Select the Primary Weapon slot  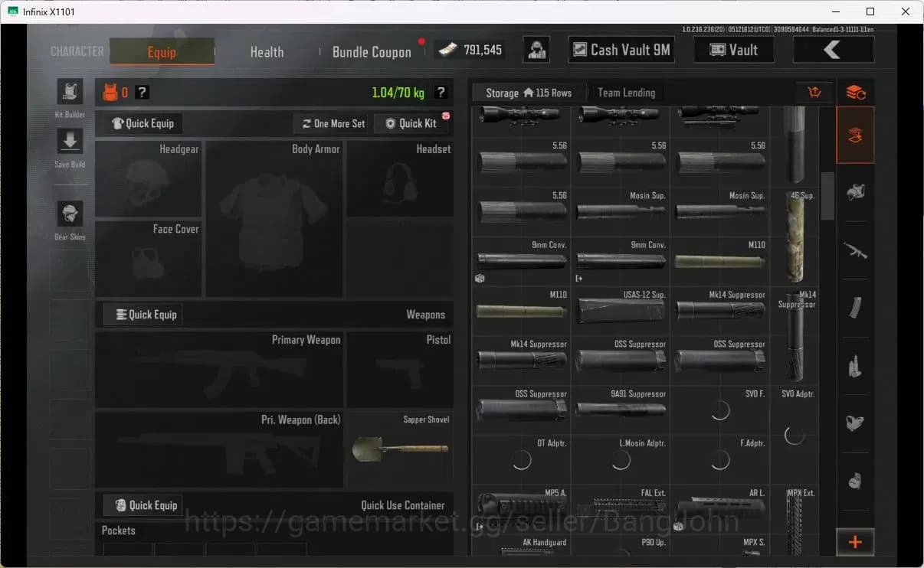pos(219,370)
